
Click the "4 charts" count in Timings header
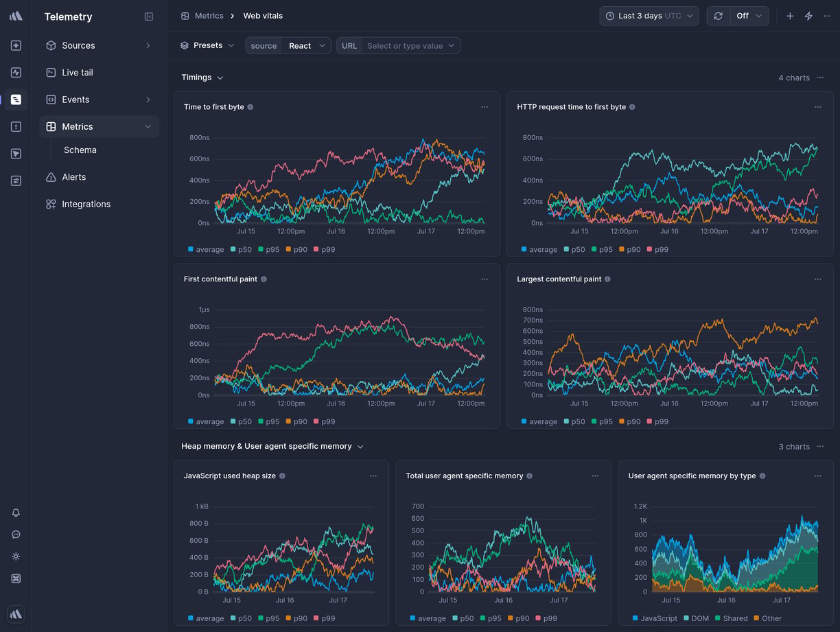coord(794,78)
